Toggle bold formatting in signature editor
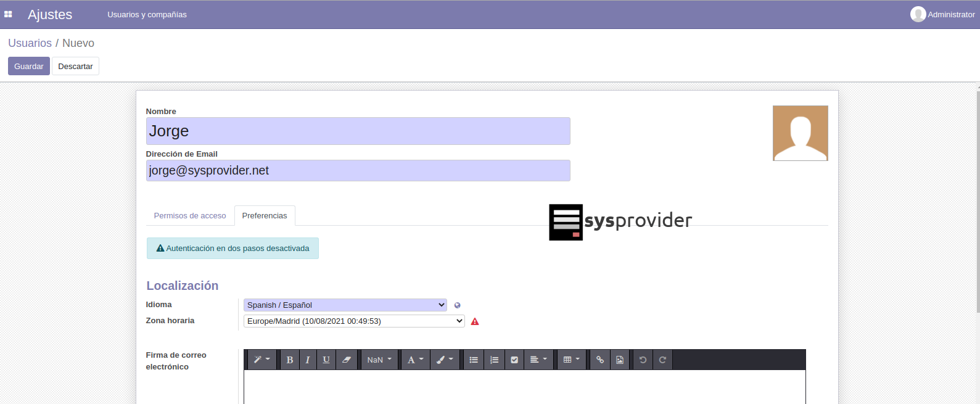Image resolution: width=980 pixels, height=404 pixels. 290,360
